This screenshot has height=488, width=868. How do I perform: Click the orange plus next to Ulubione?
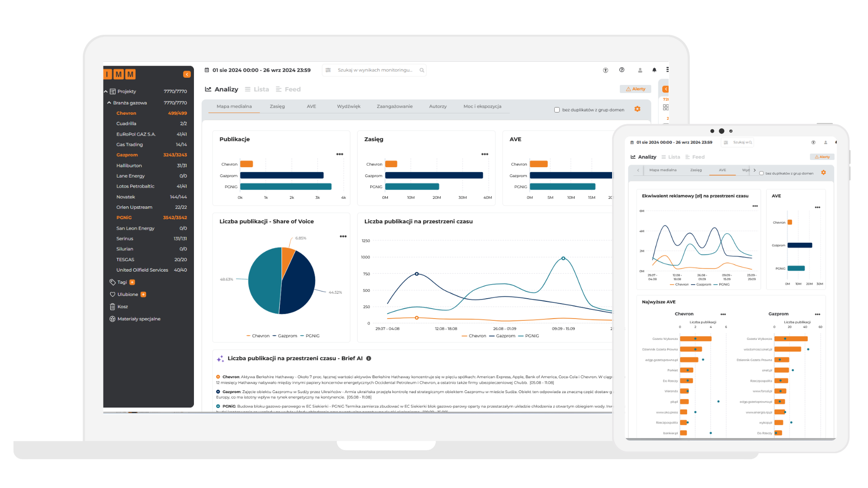143,294
